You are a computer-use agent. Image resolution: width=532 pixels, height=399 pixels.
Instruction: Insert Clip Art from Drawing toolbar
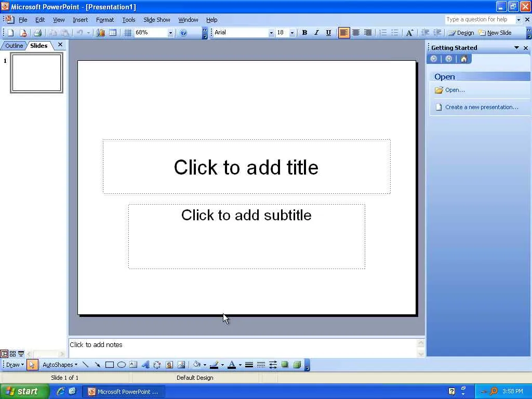pyautogui.click(x=169, y=365)
